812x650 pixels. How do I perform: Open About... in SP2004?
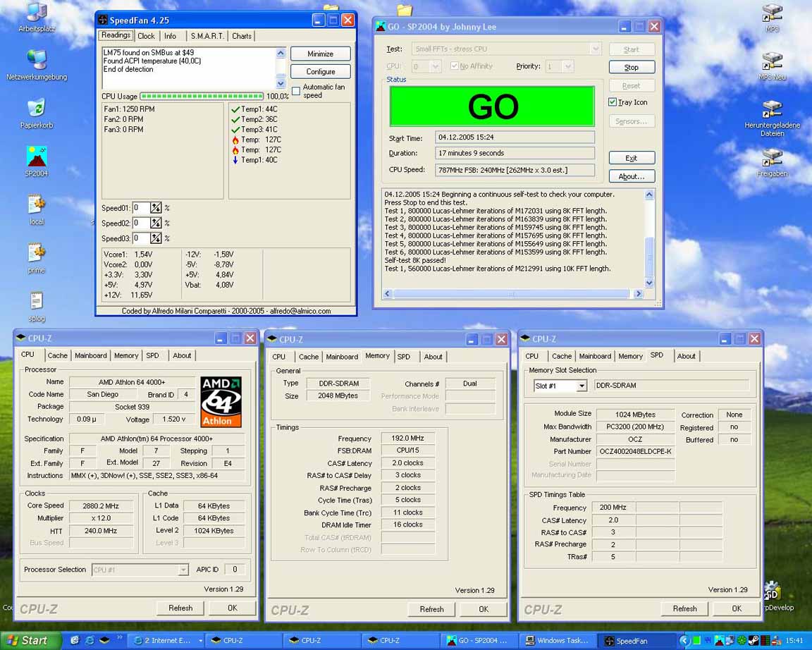pos(632,176)
